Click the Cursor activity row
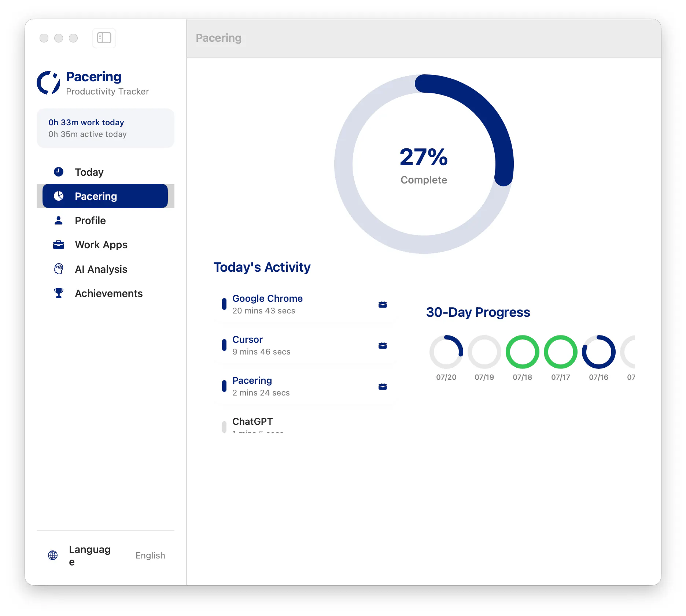 click(x=305, y=345)
